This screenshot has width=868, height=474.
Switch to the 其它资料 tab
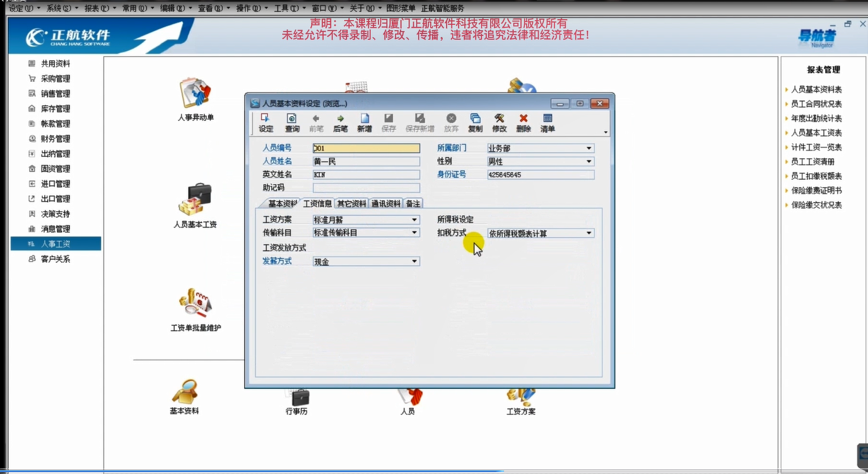click(351, 204)
